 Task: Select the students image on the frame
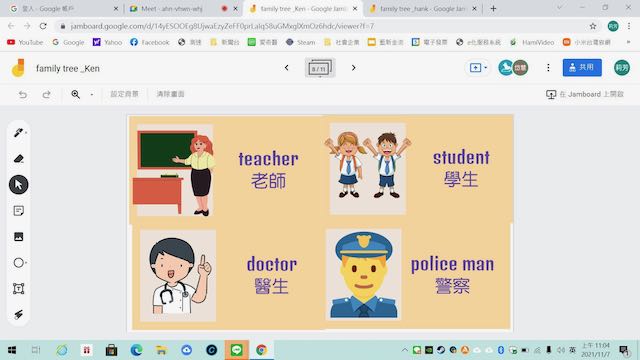(x=368, y=169)
